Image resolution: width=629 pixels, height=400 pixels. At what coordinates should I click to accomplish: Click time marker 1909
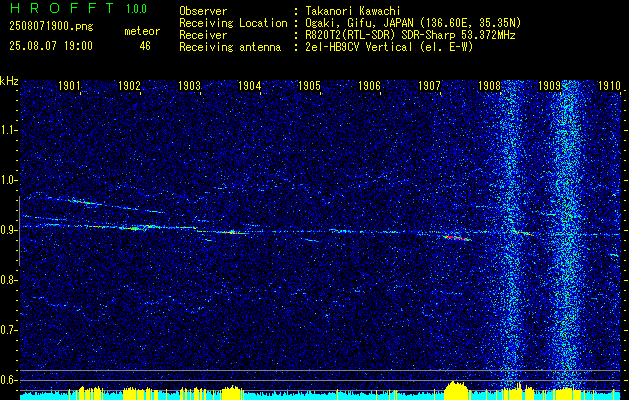[549, 85]
